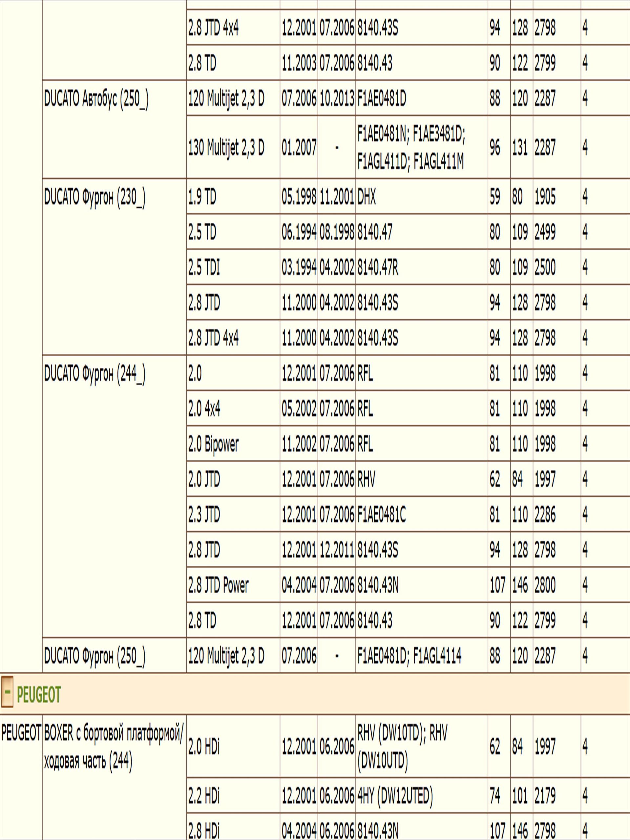Click the 2.0 4x4 engine cell
630x840 pixels.
pyautogui.click(x=233, y=408)
